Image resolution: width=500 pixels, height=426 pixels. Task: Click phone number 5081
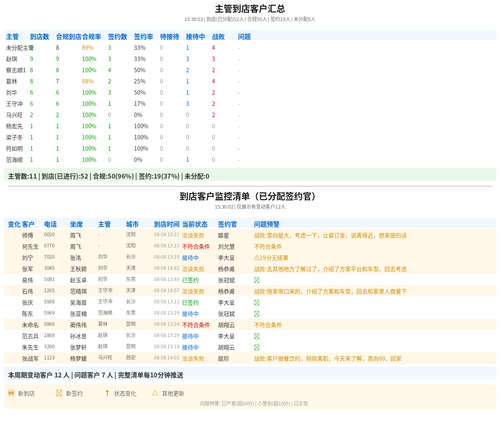coord(49,279)
